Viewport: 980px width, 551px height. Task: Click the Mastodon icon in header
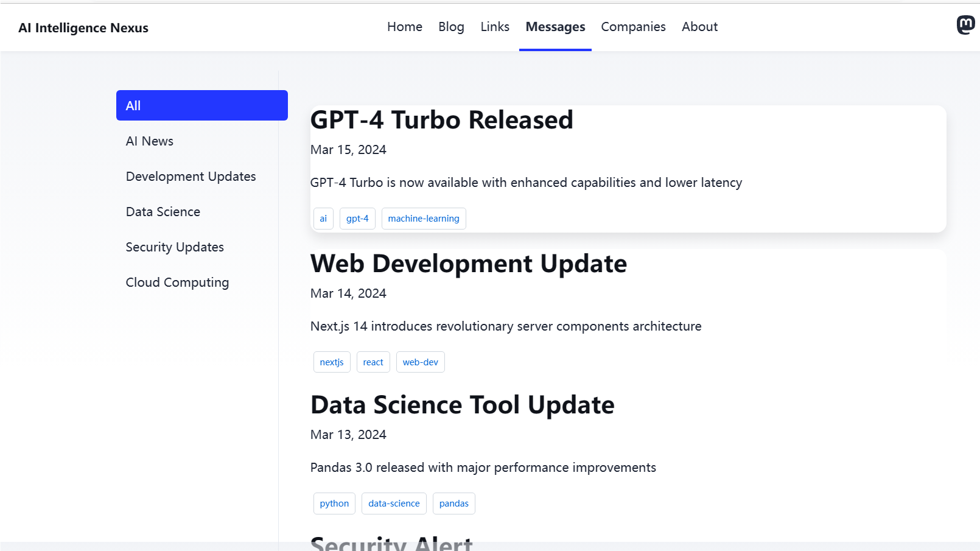pos(965,25)
